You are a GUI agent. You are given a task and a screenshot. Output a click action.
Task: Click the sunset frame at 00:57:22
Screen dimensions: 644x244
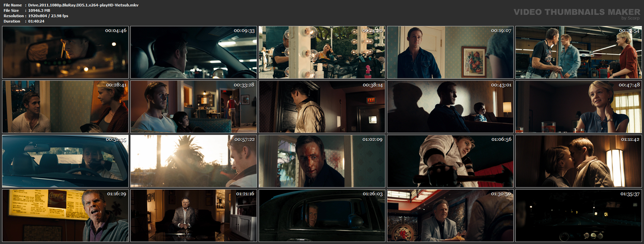tap(194, 161)
